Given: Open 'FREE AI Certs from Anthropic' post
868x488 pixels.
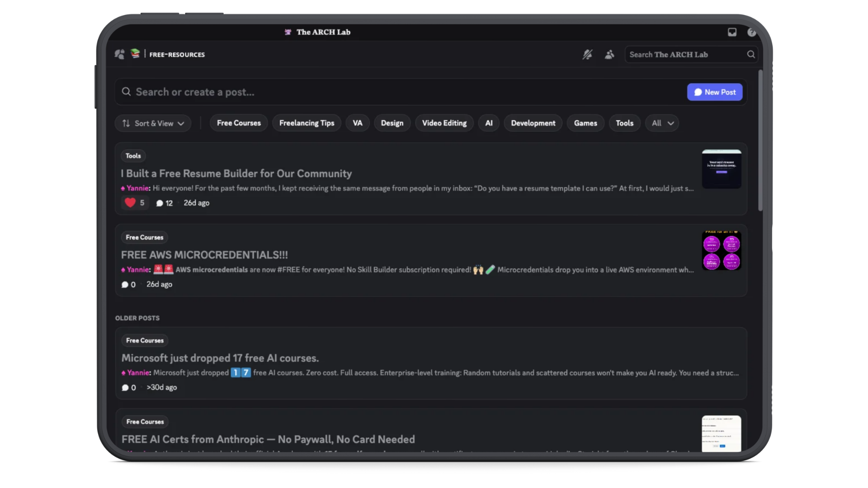Looking at the screenshot, I should point(268,439).
